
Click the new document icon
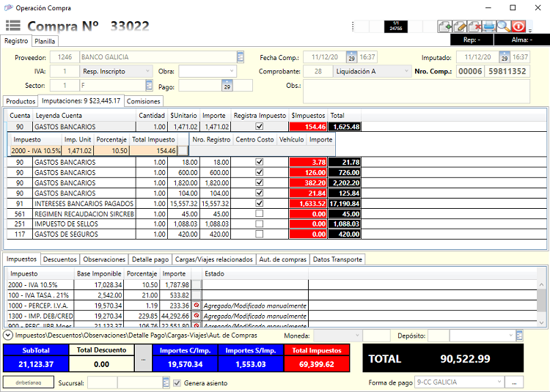pos(445,26)
